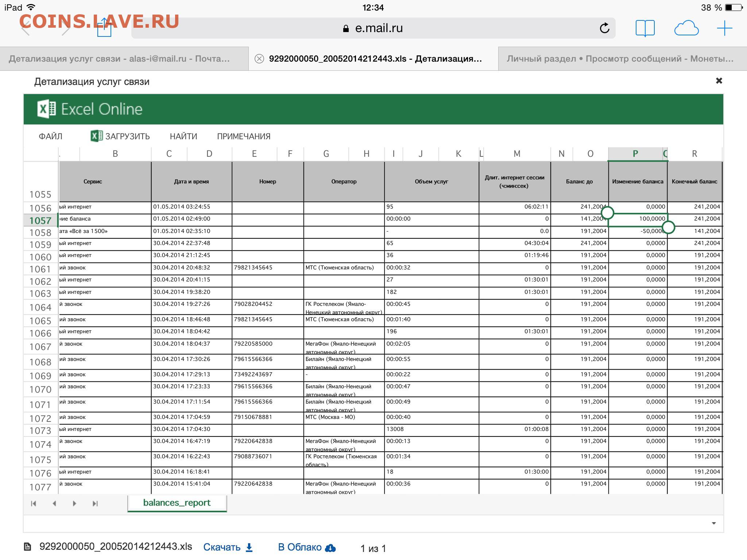747x560 pixels.
Task: Select duration cell 00:02:05
Action: (431, 346)
